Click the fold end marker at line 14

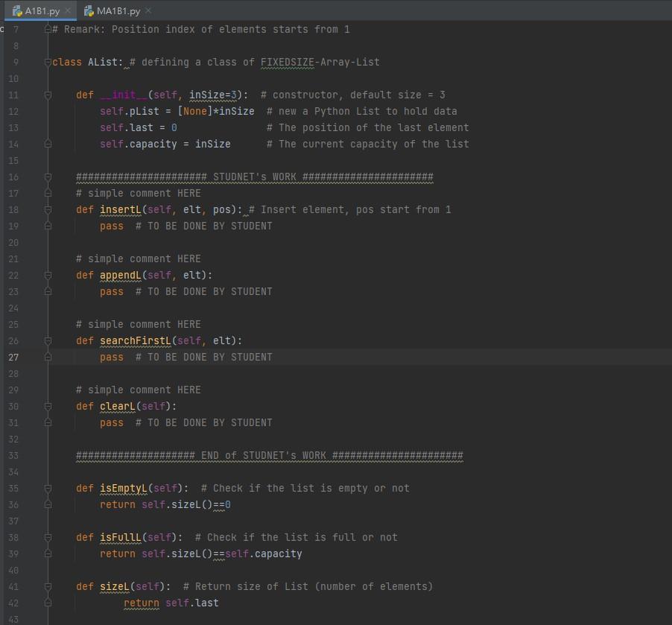click(47, 144)
